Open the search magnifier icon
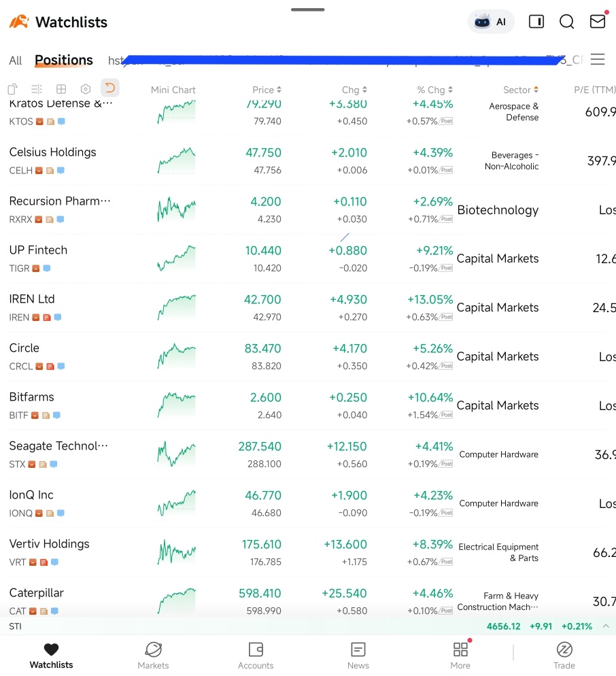616x676 pixels. (x=566, y=22)
